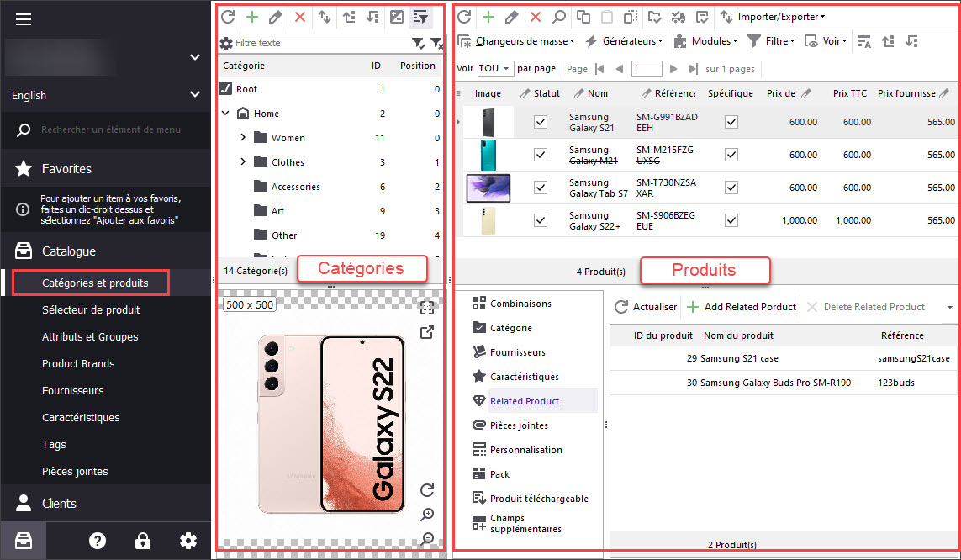Image resolution: width=961 pixels, height=560 pixels.
Task: Edit selected product with pencil icon
Action: click(512, 17)
